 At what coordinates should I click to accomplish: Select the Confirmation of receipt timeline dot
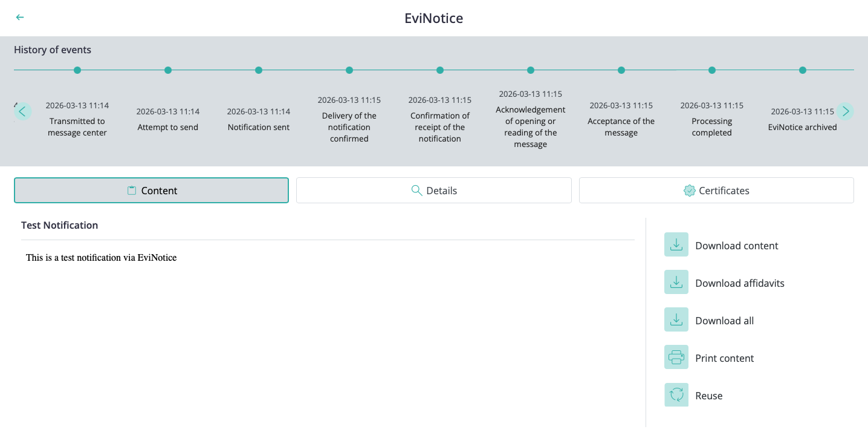[440, 70]
